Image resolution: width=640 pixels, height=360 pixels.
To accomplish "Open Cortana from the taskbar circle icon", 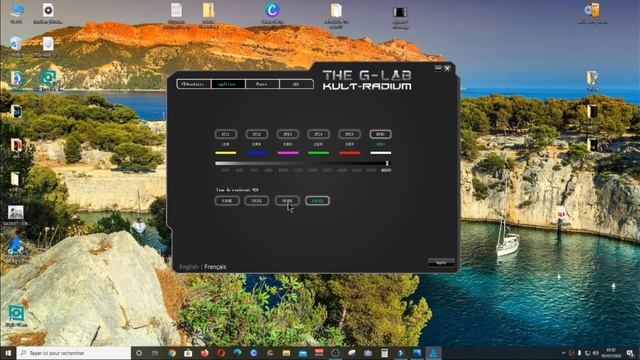I will [x=139, y=353].
